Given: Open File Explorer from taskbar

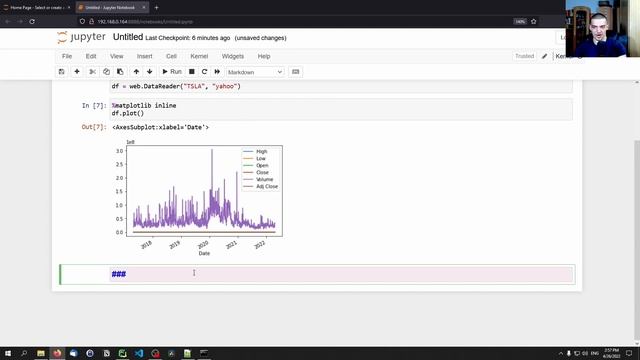Looking at the screenshot, I should (x=41, y=353).
